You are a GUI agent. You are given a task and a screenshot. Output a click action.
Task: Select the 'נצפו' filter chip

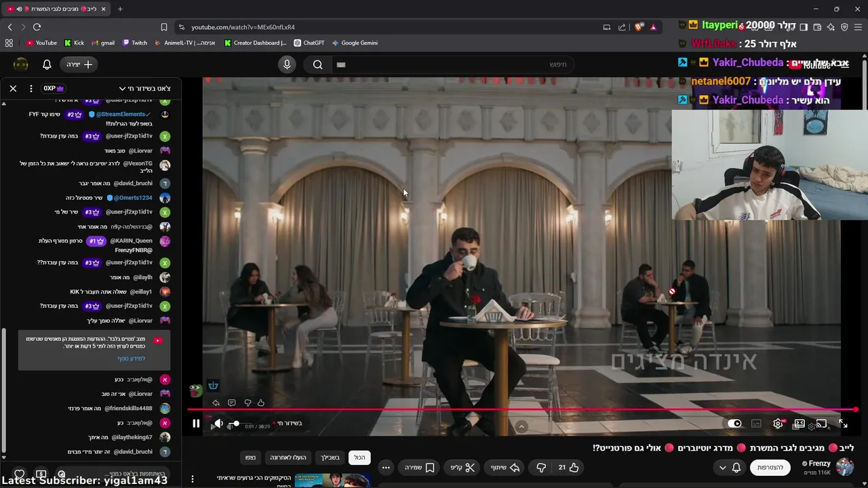click(250, 457)
